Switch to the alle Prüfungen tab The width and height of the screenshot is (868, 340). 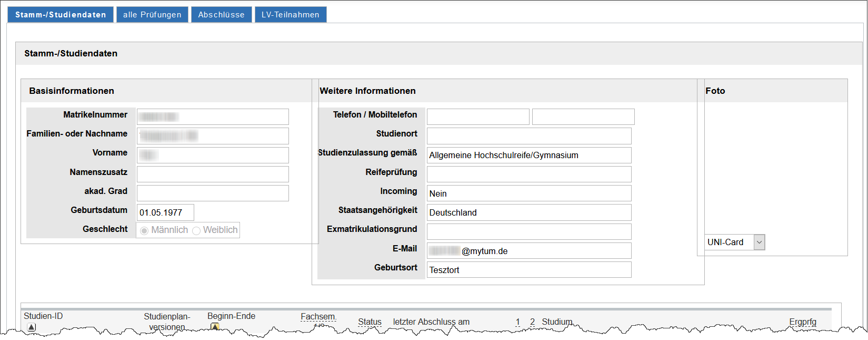152,15
